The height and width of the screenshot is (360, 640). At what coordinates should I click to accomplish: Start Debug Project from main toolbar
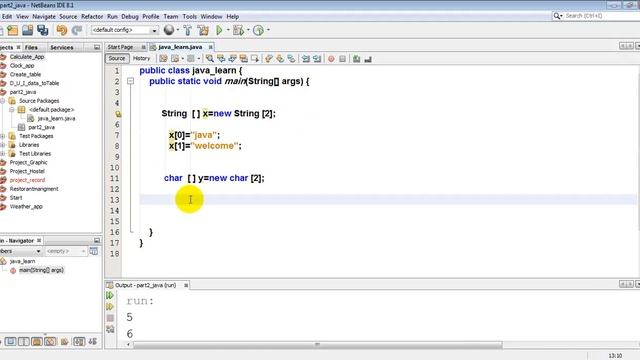point(238,30)
